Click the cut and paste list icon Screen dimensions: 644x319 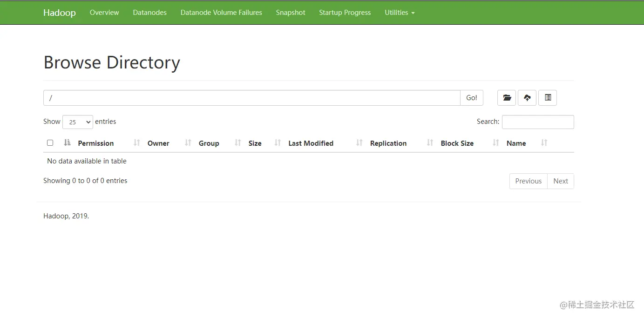pyautogui.click(x=548, y=98)
